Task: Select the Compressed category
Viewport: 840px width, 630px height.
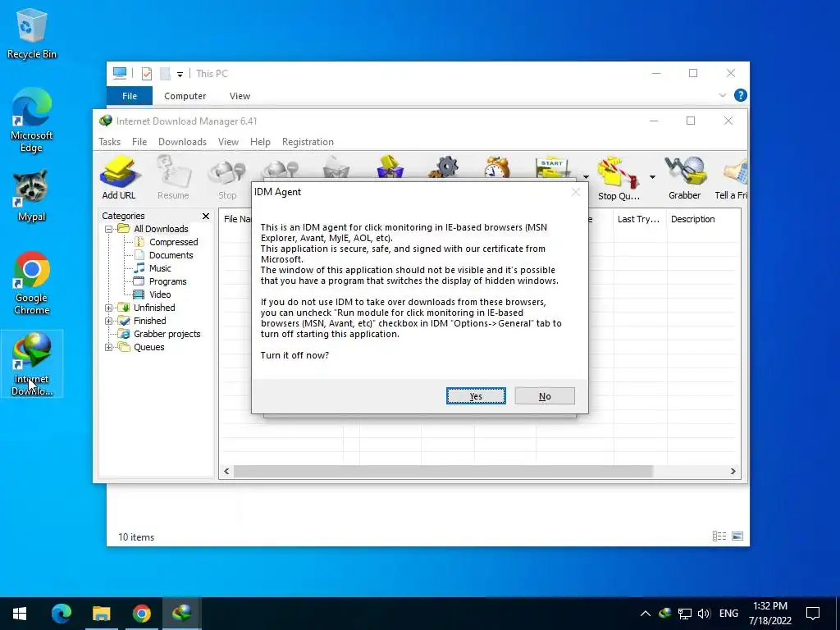Action: tap(174, 242)
